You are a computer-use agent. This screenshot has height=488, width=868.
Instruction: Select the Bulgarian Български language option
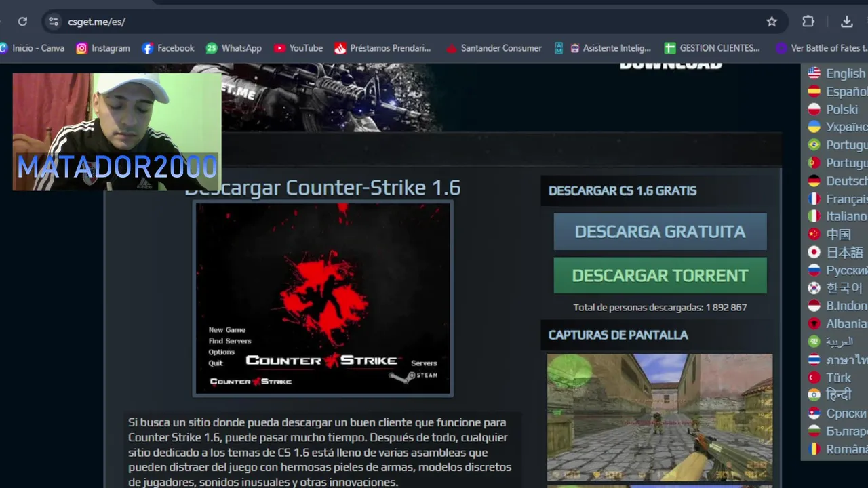point(837,431)
